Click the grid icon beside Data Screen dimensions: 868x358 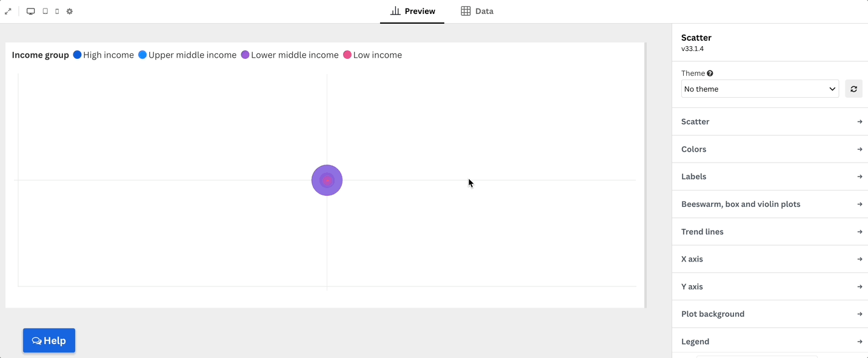coord(465,10)
